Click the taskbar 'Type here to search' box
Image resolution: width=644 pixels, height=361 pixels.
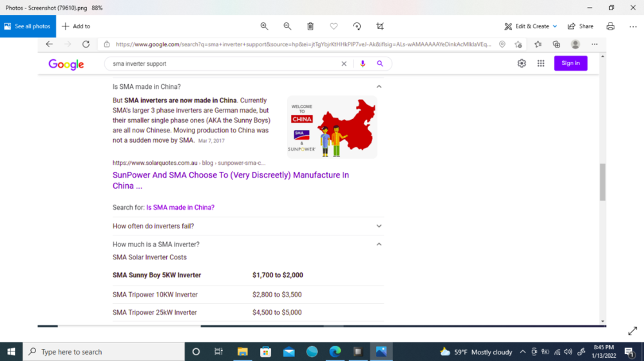point(104,351)
